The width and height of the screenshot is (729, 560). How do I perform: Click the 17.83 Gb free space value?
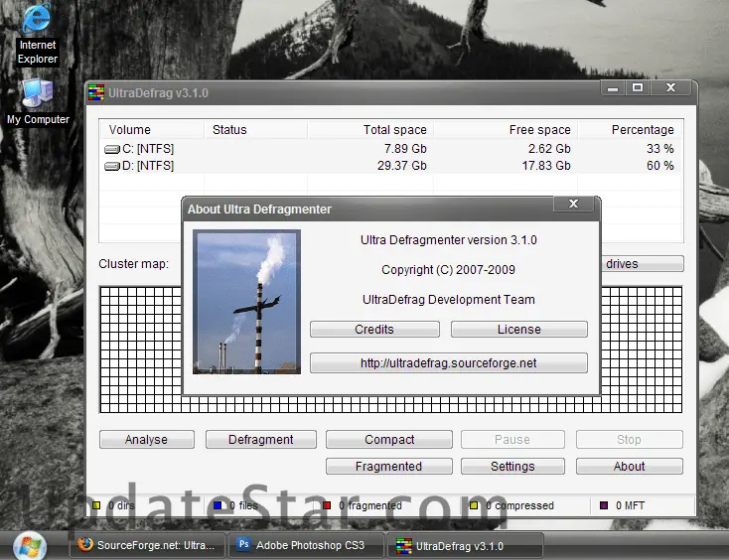[546, 166]
